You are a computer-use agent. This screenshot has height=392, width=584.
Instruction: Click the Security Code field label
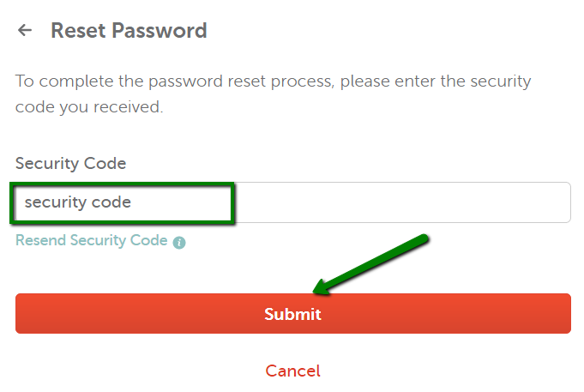[x=70, y=163]
